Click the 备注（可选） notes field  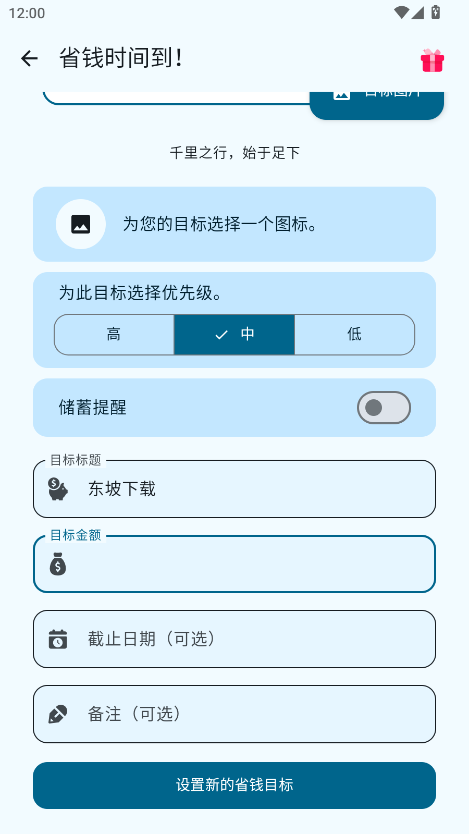[x=234, y=714]
